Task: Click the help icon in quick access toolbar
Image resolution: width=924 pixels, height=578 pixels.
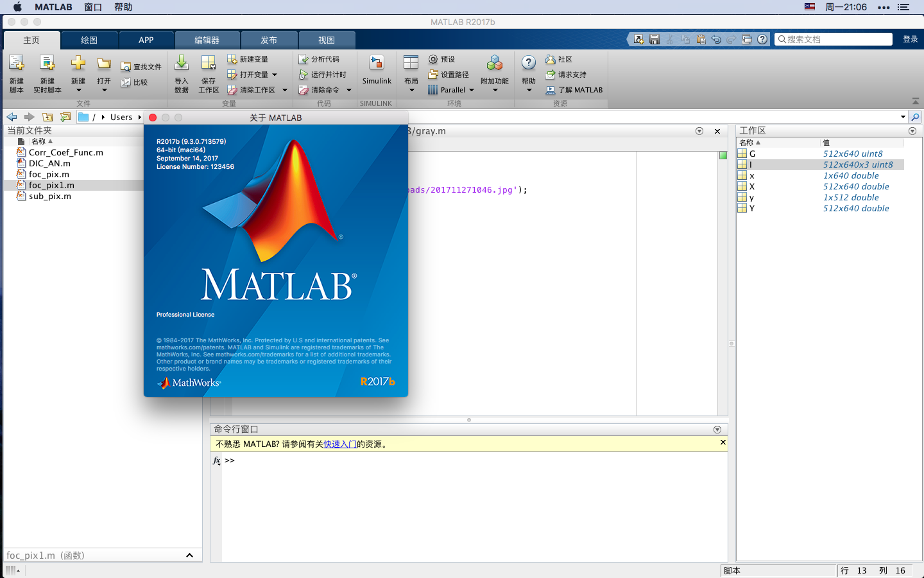Action: click(x=762, y=39)
